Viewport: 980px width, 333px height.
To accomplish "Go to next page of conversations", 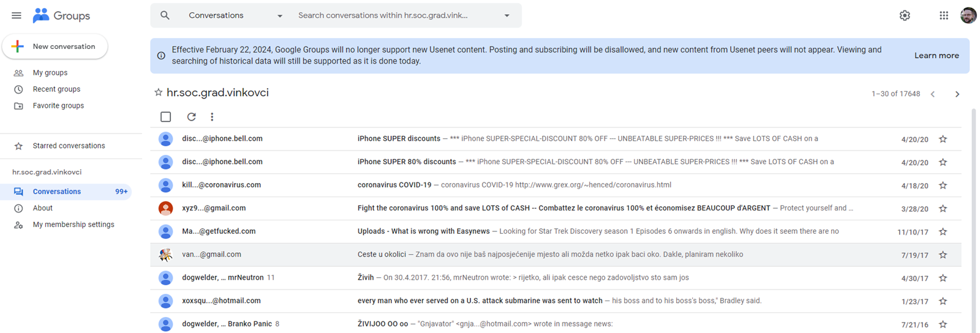I will [957, 94].
